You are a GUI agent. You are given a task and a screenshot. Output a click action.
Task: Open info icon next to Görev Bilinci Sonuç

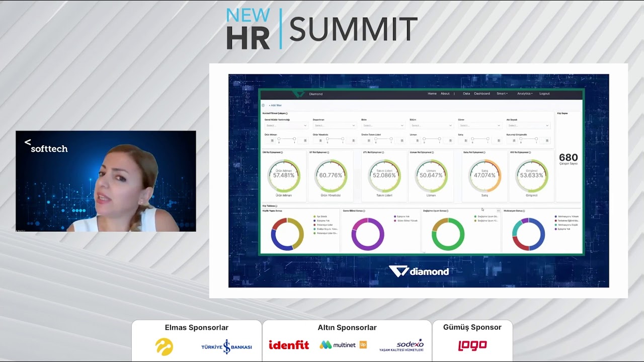tap(364, 211)
